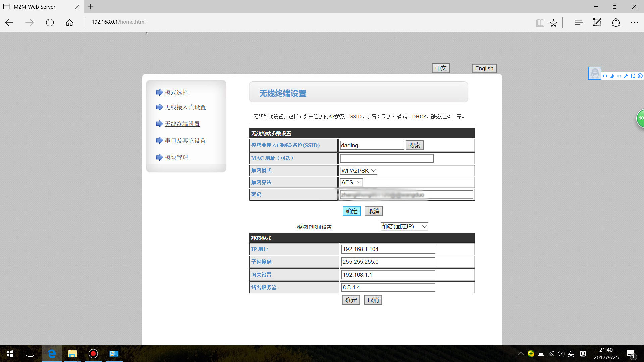Expand the WPA2PSK encryption mode dropdown
The height and width of the screenshot is (362, 644).
click(359, 171)
